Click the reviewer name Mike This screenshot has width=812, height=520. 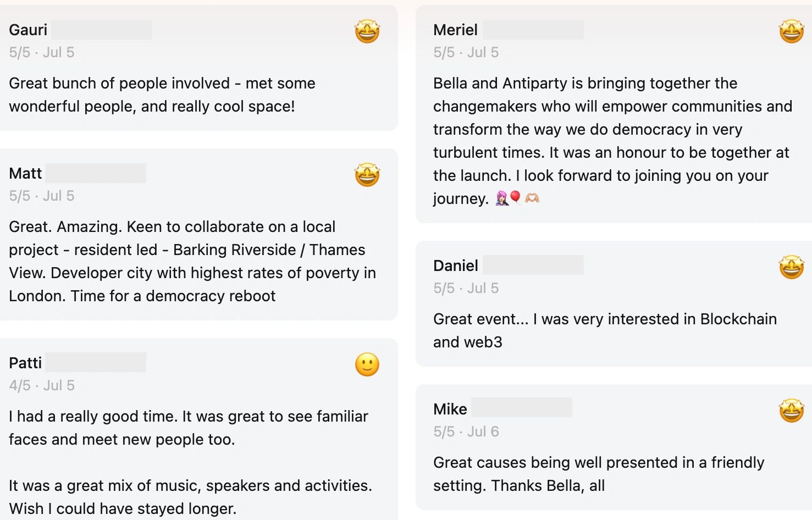(450, 409)
